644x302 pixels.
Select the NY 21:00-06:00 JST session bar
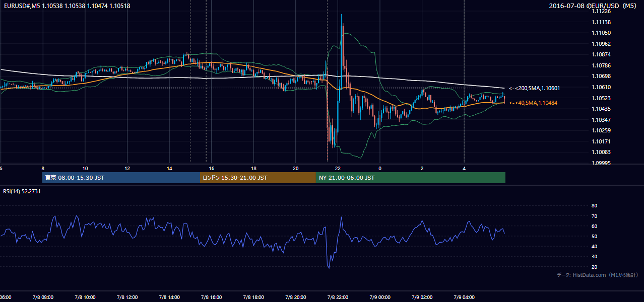coord(411,178)
